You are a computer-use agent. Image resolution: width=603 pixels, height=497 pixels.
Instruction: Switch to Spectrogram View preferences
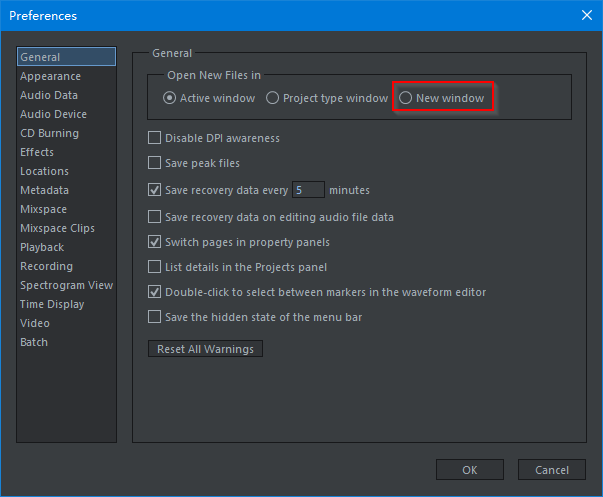(66, 286)
